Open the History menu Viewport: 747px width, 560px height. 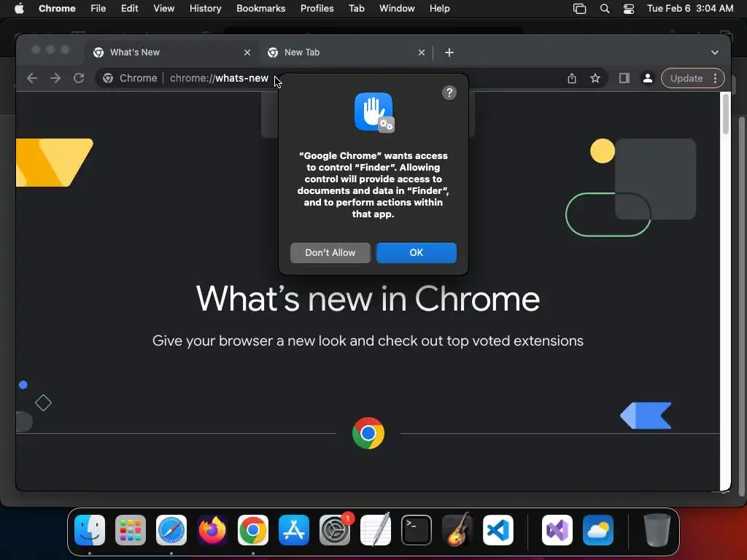(205, 9)
